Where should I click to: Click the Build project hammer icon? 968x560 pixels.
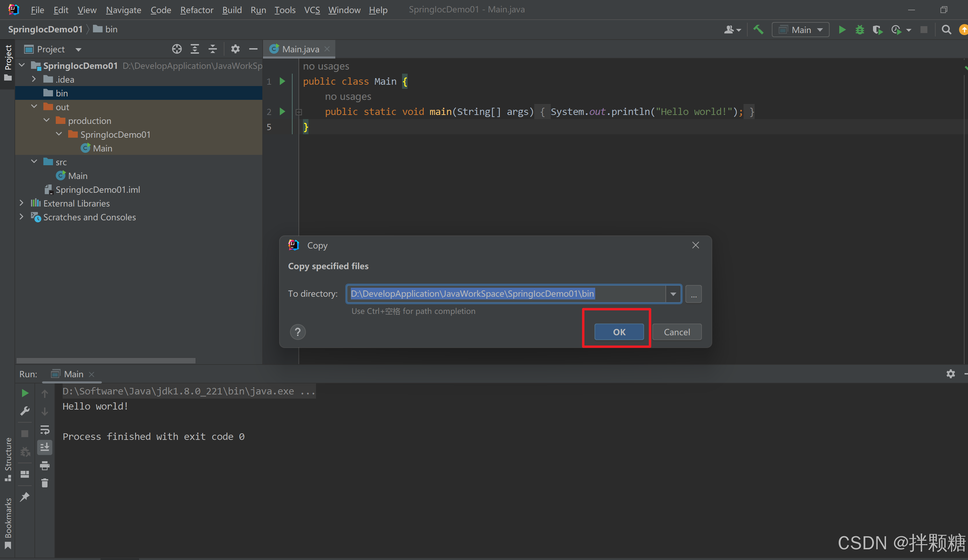758,30
